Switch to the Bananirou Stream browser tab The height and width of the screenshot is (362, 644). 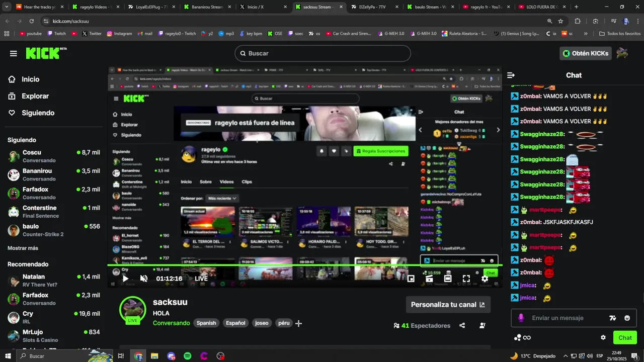click(206, 7)
